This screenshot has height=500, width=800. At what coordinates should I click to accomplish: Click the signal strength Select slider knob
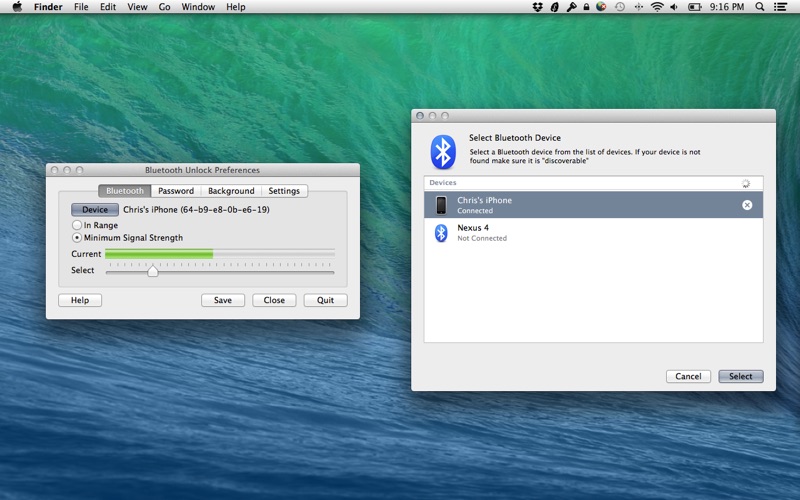pyautogui.click(x=153, y=271)
